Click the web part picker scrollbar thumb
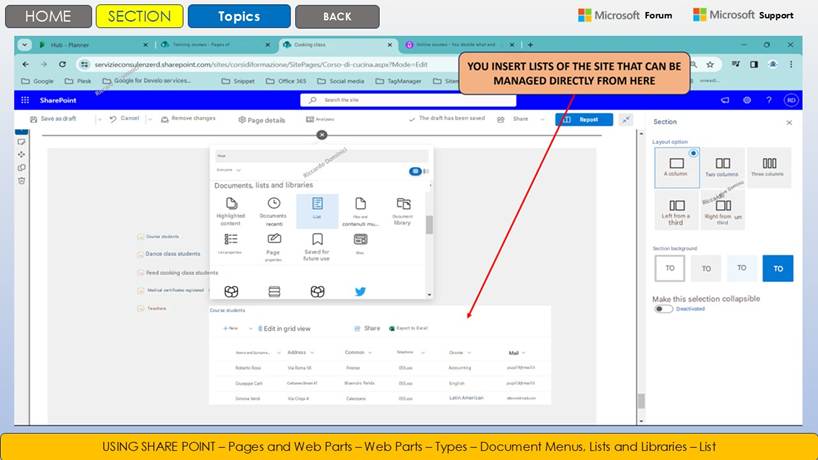This screenshot has height=460, width=818. point(429,225)
